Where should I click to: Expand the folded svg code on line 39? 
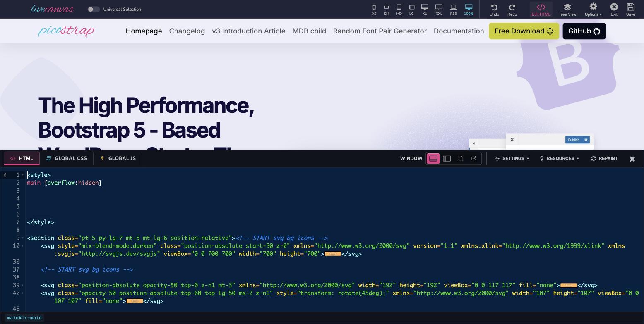[568, 285]
